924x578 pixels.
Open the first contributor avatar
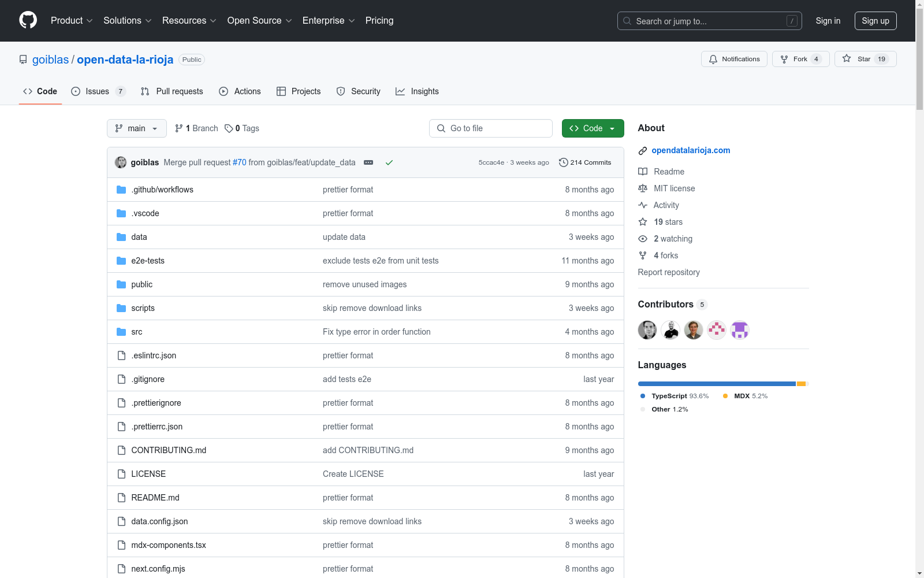click(647, 330)
